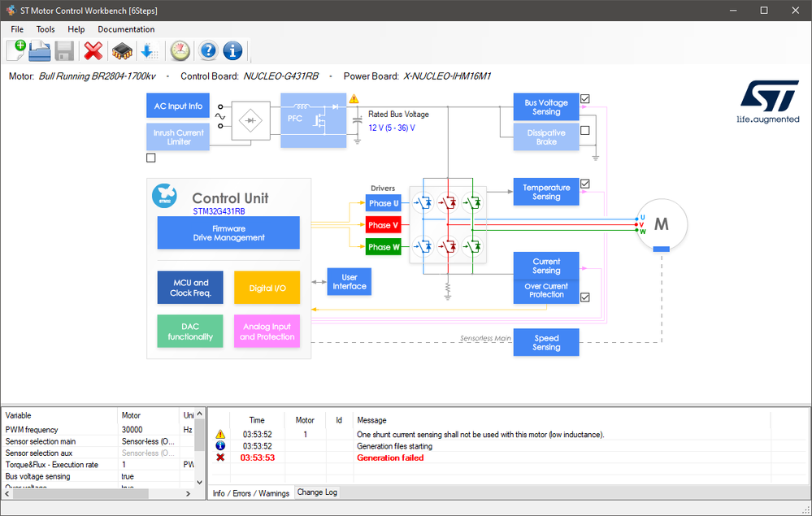
Task: Select the PWM frequency variable row
Action: click(98, 430)
